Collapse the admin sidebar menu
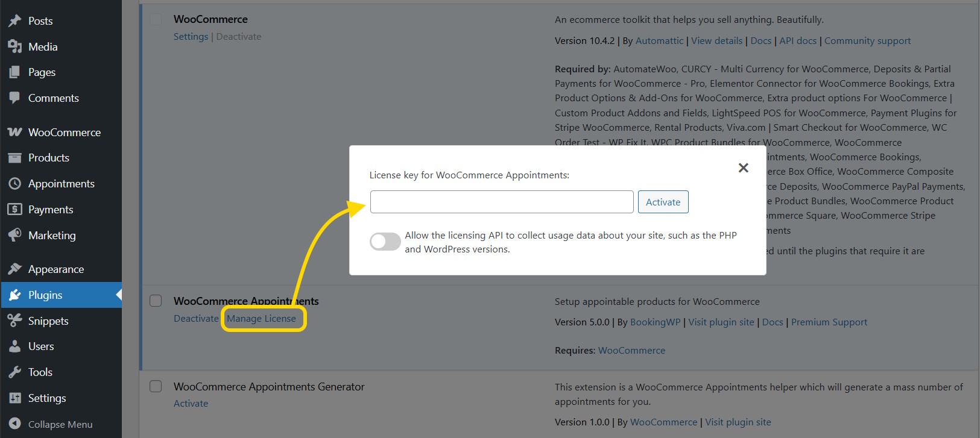 62,424
